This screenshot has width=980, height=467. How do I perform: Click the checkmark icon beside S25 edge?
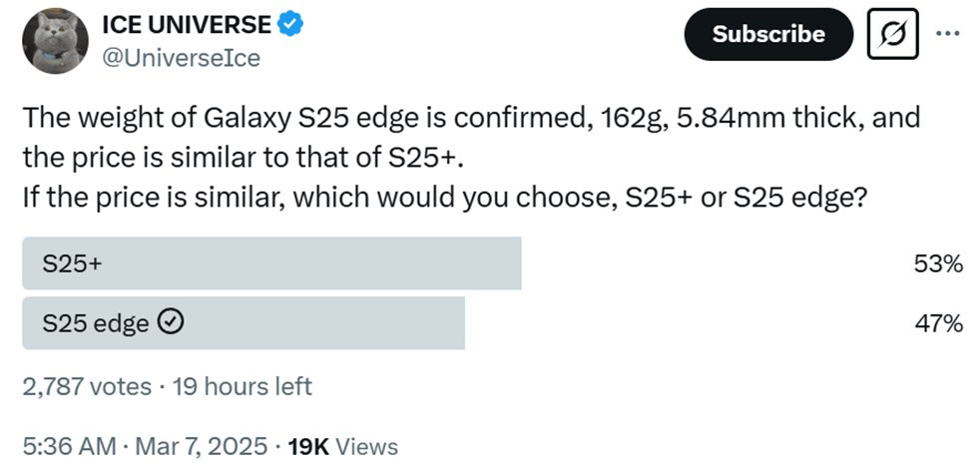171,322
